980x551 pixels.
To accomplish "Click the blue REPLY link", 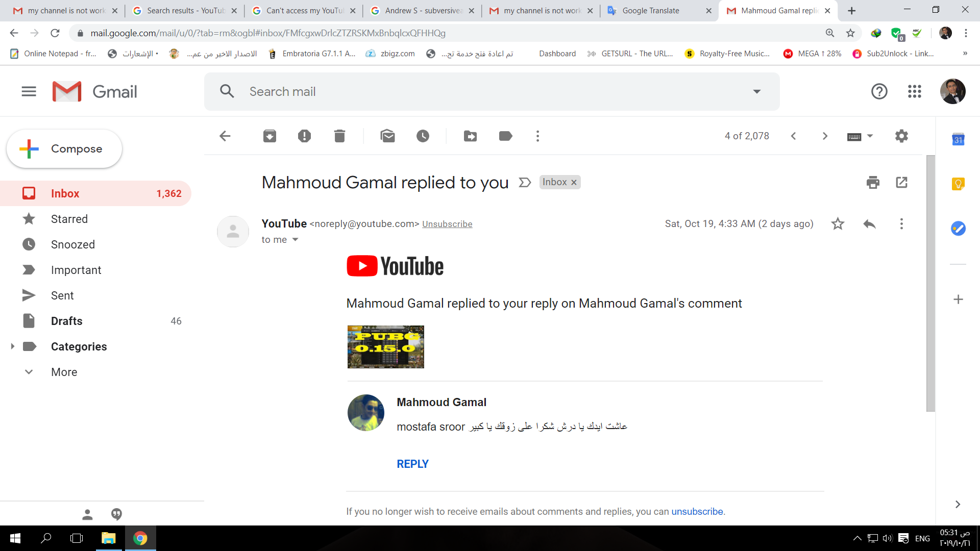I will point(412,464).
